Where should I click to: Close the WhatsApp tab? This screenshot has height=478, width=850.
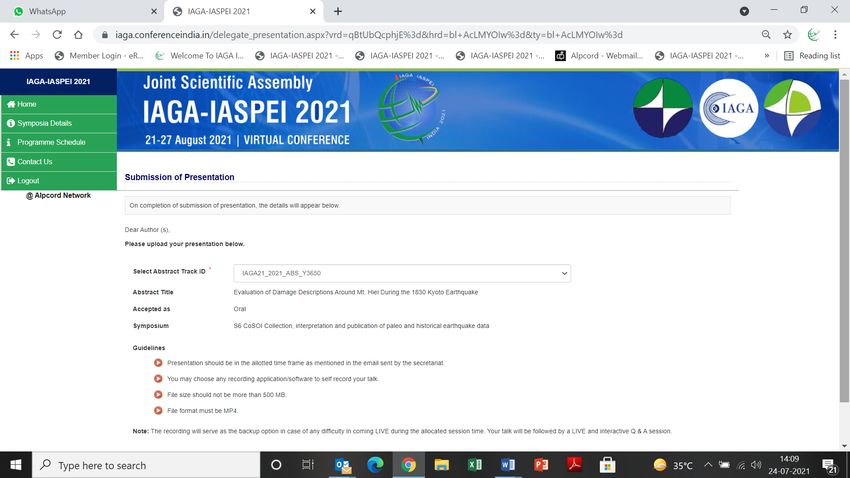click(154, 11)
